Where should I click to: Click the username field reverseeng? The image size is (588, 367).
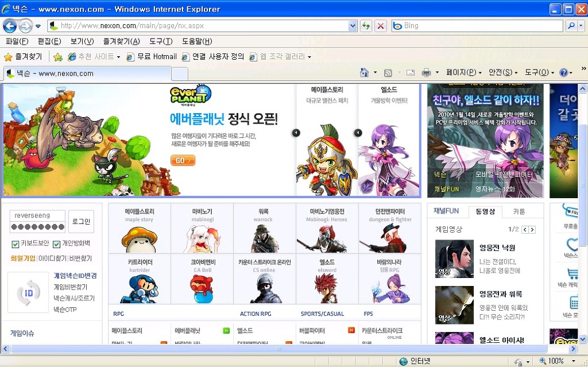point(37,215)
